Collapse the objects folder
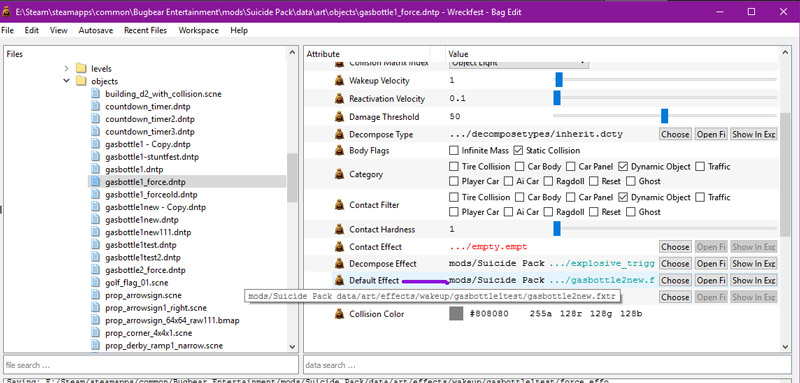 pos(66,81)
